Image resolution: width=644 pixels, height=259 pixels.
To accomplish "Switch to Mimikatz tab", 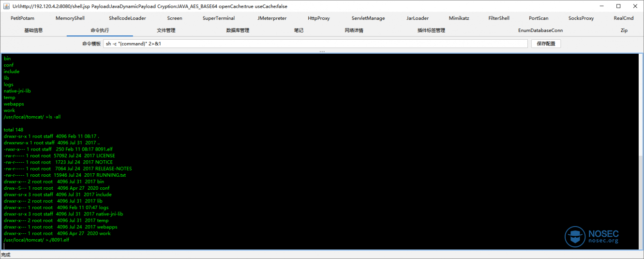I will (459, 18).
